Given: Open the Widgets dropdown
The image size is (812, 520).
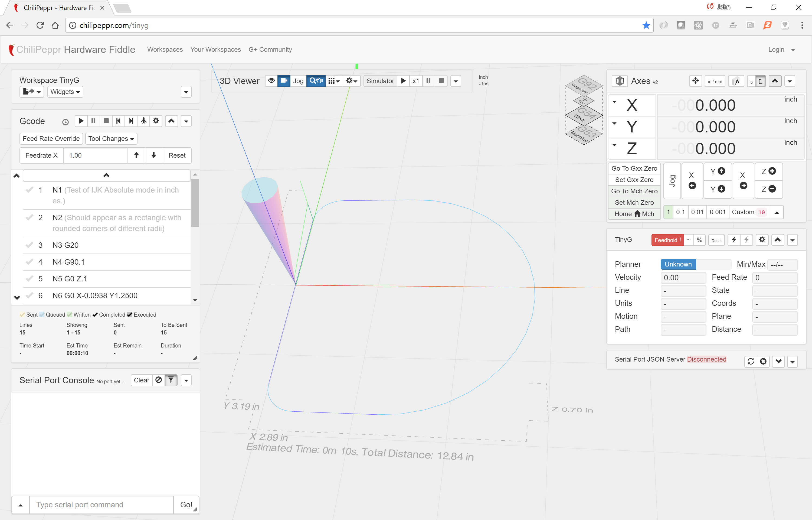Looking at the screenshot, I should [65, 92].
